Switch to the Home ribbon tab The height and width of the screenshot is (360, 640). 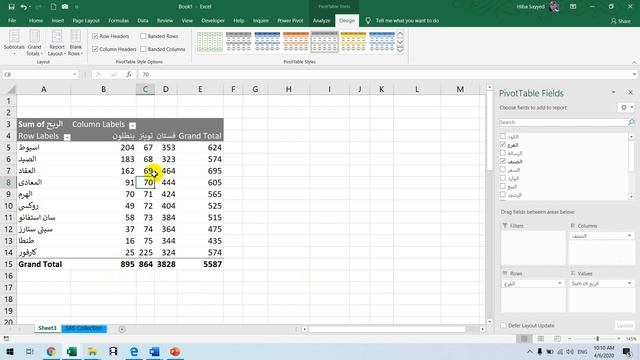[x=36, y=20]
